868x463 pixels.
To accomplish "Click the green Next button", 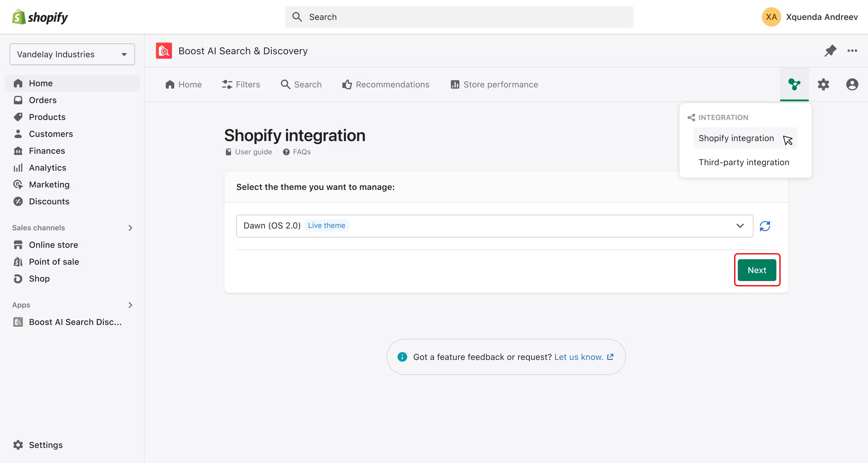I will point(756,270).
